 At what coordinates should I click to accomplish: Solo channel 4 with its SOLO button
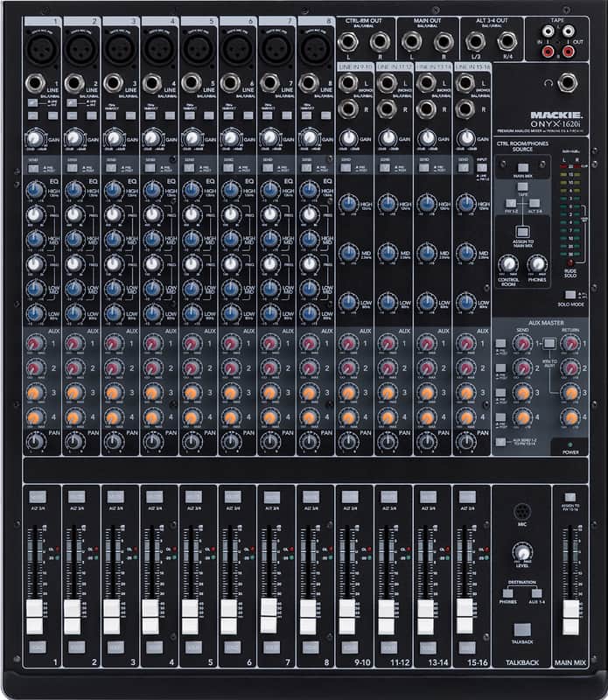(155, 647)
